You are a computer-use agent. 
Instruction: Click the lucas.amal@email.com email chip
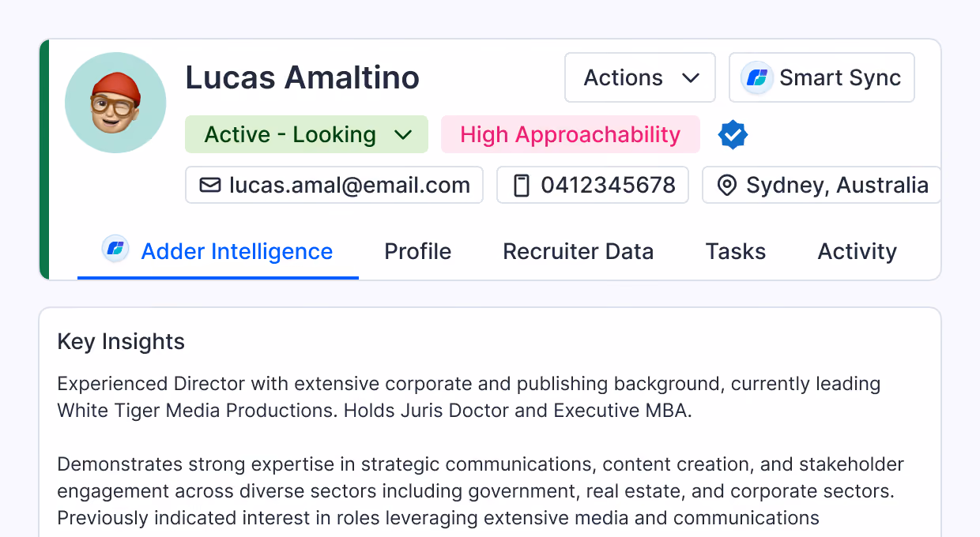pyautogui.click(x=334, y=185)
